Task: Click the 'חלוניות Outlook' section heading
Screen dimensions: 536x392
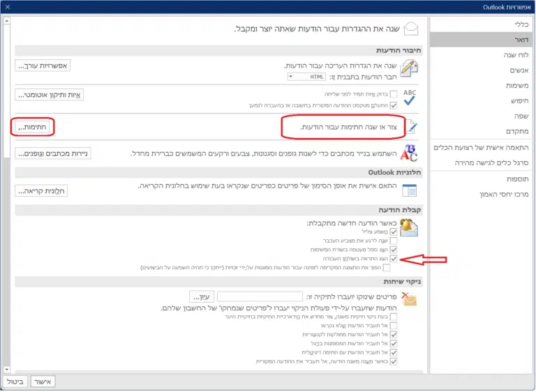Action: [x=394, y=172]
